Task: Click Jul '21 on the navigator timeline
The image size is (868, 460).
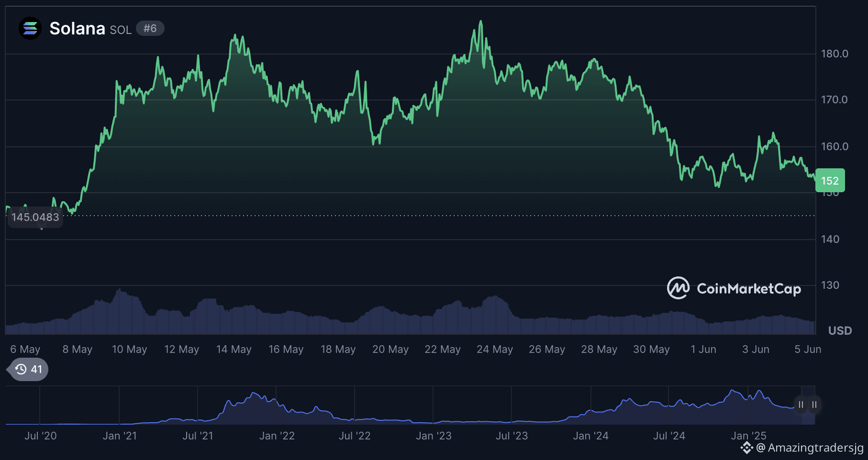Action: (x=198, y=436)
